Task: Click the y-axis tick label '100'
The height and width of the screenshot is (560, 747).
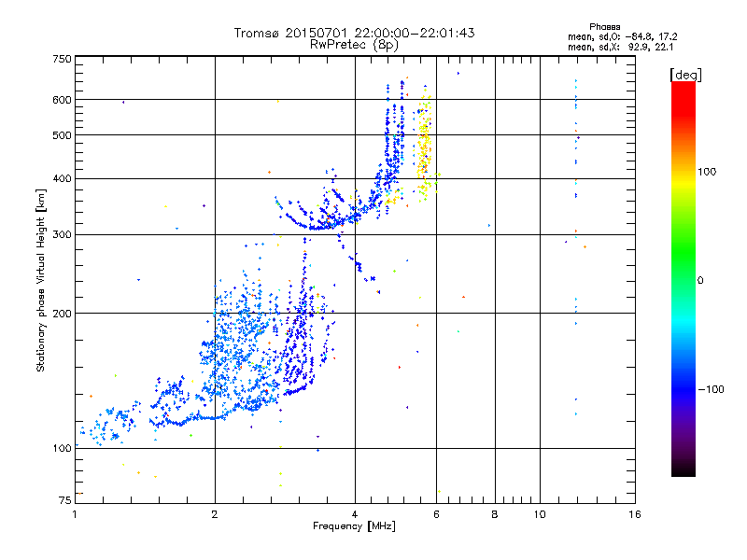Action: 62,448
